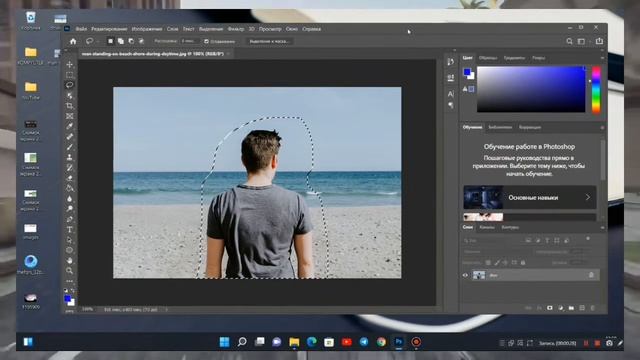Click the vertical hue spectrum slider
This screenshot has height=360, width=640.
coord(596,90)
